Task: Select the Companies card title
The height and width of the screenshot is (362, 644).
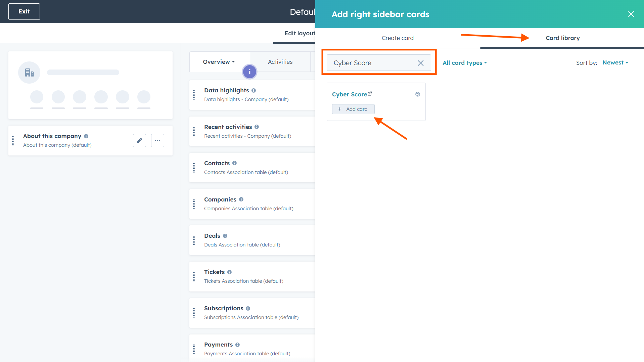Action: pyautogui.click(x=220, y=199)
